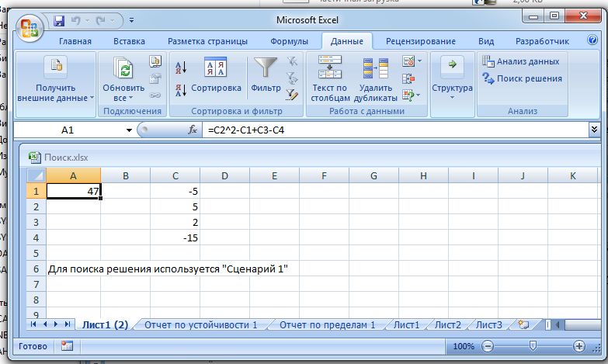Zoom out with the minus button
608x364 pixels.
point(488,346)
